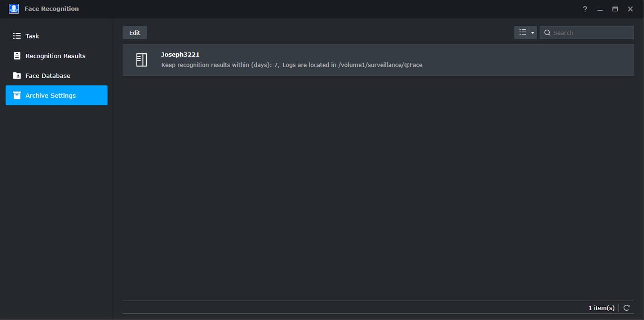Image resolution: width=644 pixels, height=320 pixels.
Task: Click the Task list icon in sidebar
Action: 17,36
